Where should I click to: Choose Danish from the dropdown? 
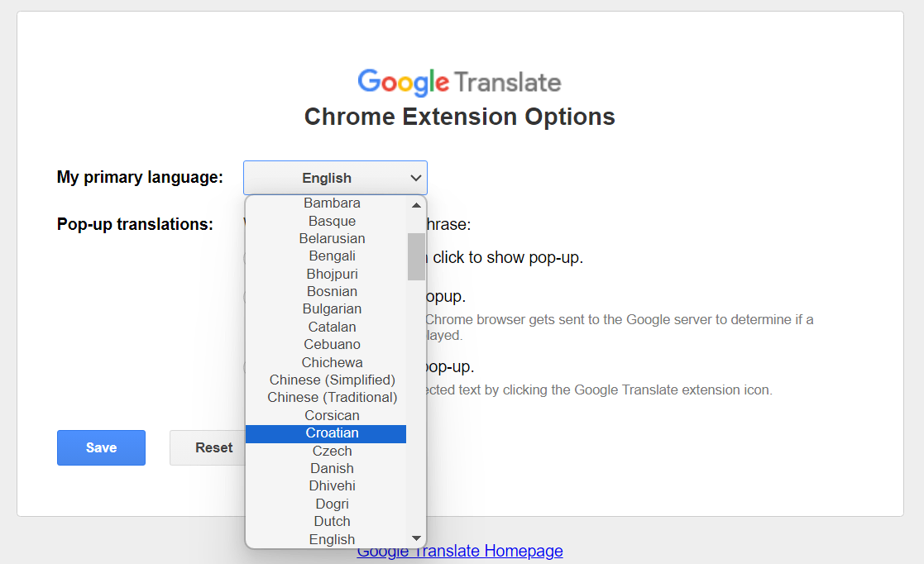coord(332,468)
